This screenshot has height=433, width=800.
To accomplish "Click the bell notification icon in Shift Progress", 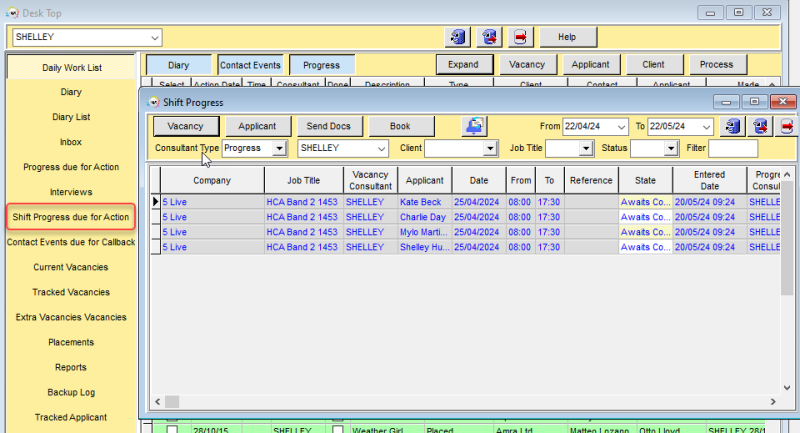I will [x=474, y=126].
